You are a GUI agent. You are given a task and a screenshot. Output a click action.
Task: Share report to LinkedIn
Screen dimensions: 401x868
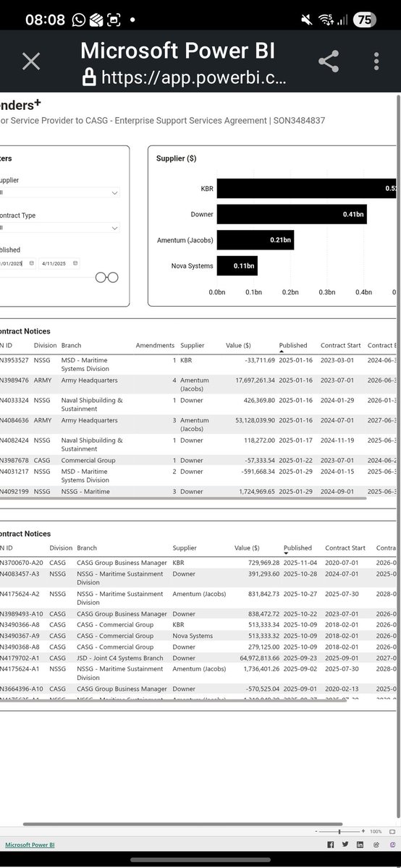coord(360,844)
